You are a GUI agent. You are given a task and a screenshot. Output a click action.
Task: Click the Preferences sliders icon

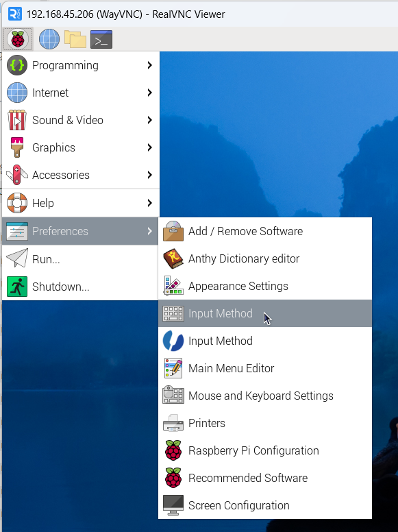coord(17,231)
